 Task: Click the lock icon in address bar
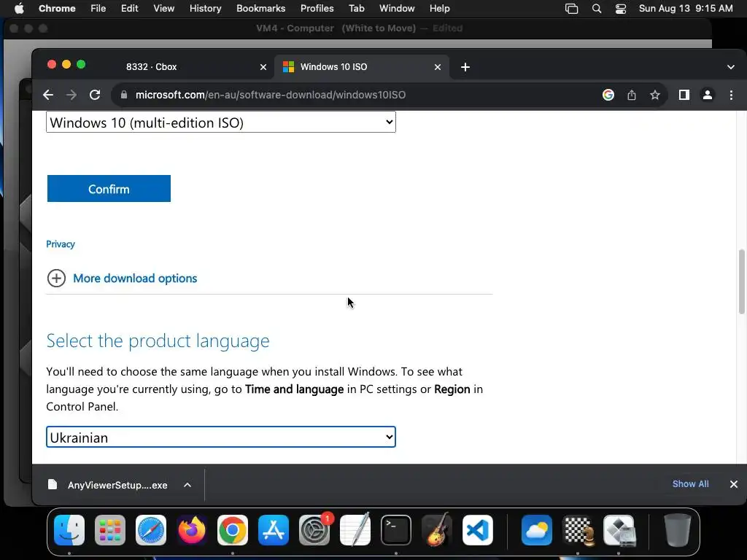pyautogui.click(x=124, y=95)
